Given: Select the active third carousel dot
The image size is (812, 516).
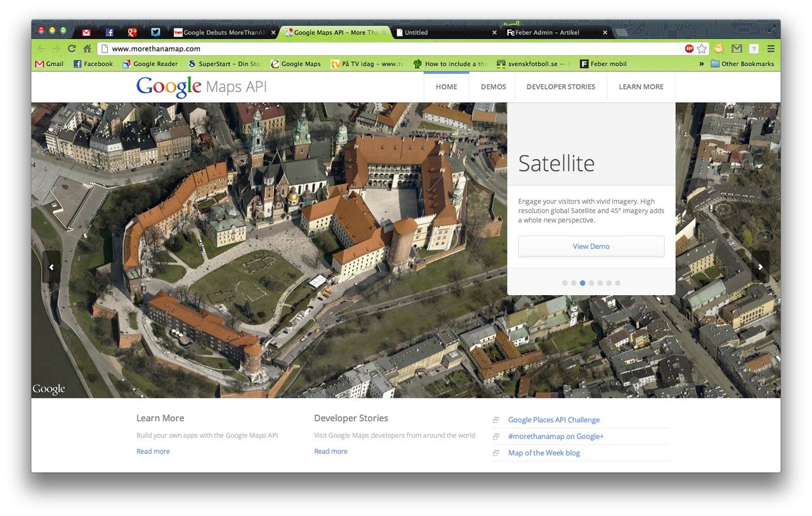Looking at the screenshot, I should pyautogui.click(x=582, y=283).
